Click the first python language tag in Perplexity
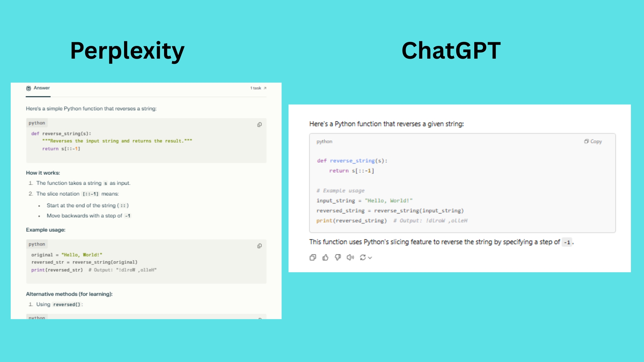 click(37, 123)
